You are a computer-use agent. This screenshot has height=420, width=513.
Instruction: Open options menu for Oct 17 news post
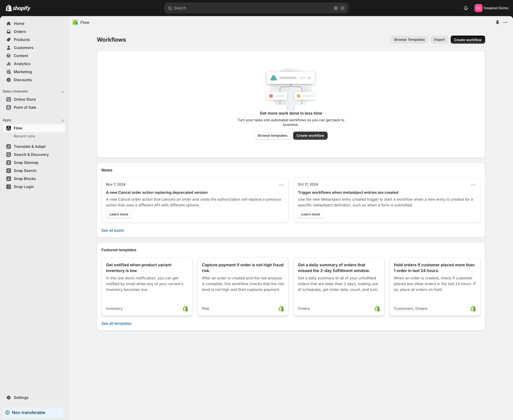click(x=473, y=185)
